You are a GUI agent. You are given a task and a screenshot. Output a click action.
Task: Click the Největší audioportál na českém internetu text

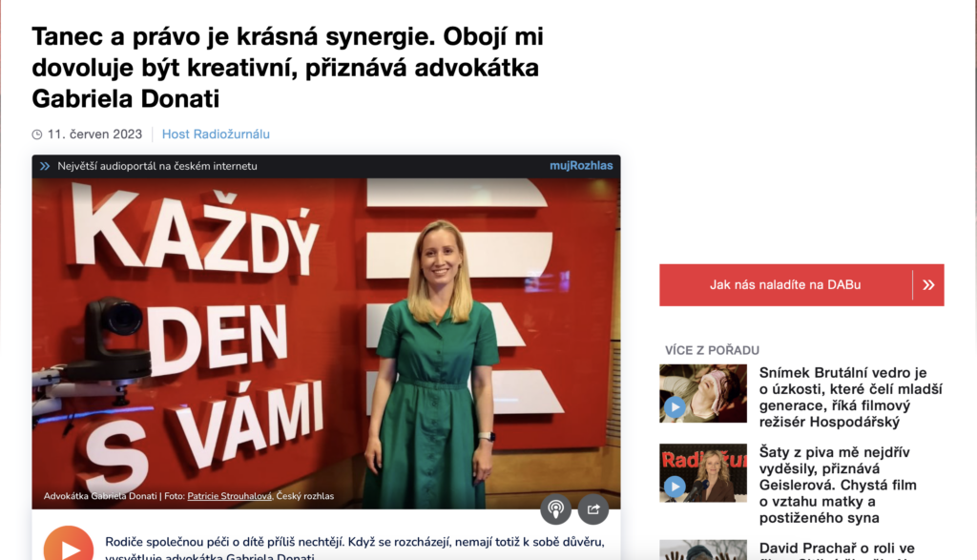click(157, 166)
